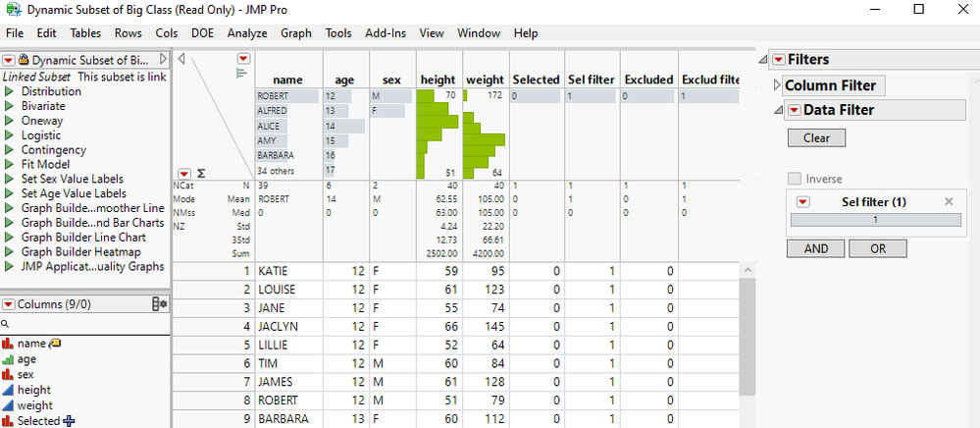Expand the Column Filter outline

point(778,85)
